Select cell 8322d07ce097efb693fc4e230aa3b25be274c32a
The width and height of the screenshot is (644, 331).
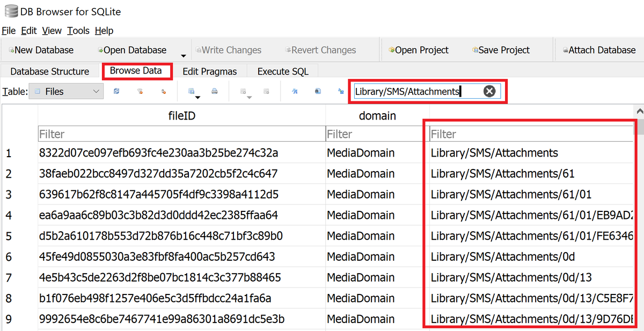pyautogui.click(x=181, y=153)
